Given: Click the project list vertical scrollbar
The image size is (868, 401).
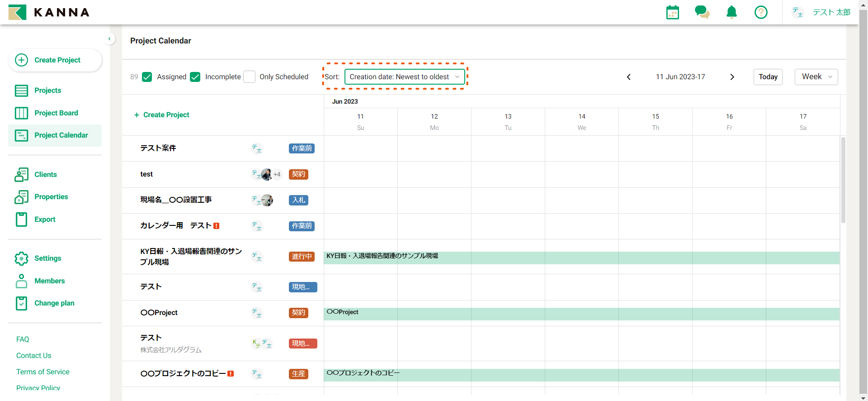Looking at the screenshot, I should point(843,180).
